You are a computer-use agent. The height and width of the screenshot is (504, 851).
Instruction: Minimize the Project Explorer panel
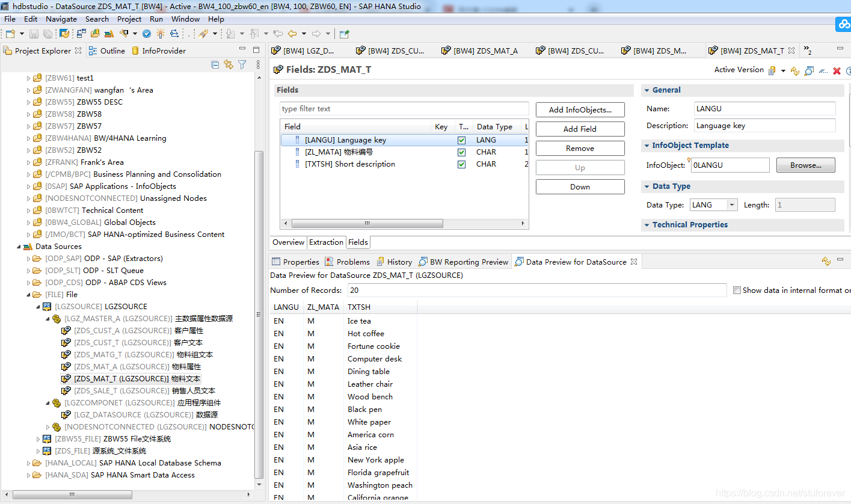[x=242, y=49]
